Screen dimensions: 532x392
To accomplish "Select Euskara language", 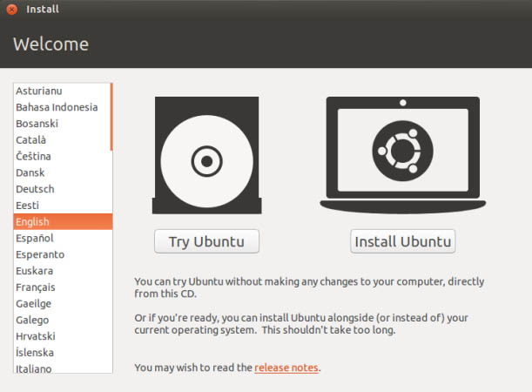I will coord(62,271).
